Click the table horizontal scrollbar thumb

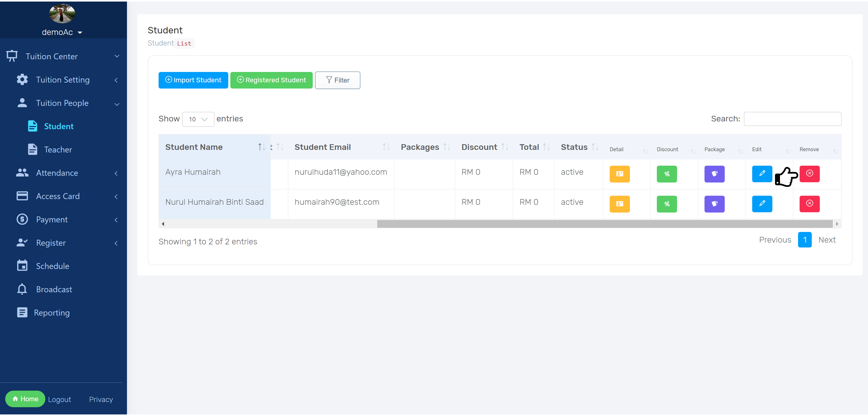point(605,224)
